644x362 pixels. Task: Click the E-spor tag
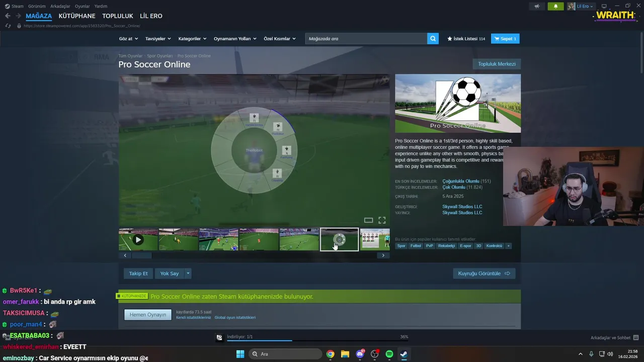coord(465,246)
